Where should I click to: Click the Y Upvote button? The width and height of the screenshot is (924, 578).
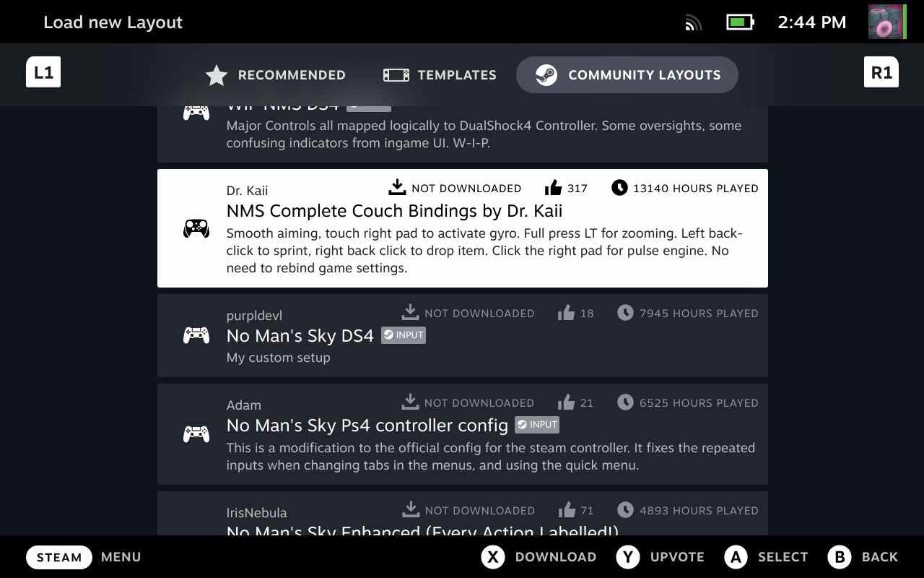coord(661,557)
